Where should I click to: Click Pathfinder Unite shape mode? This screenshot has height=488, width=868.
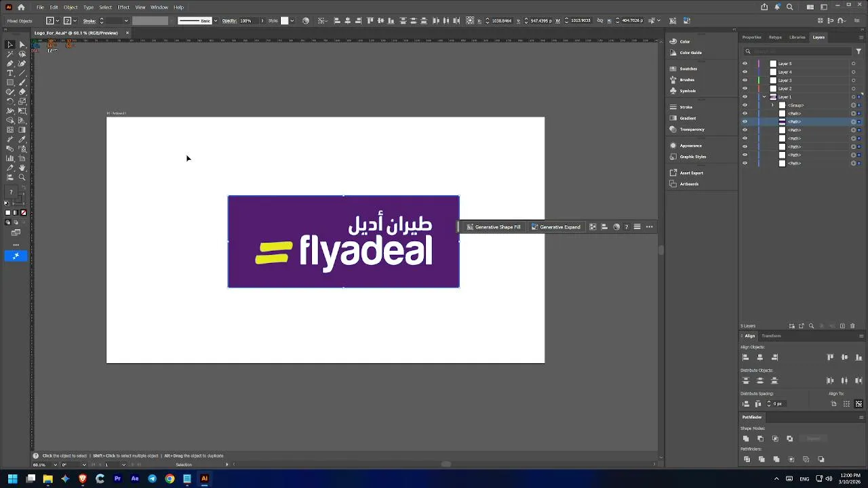[x=746, y=439]
